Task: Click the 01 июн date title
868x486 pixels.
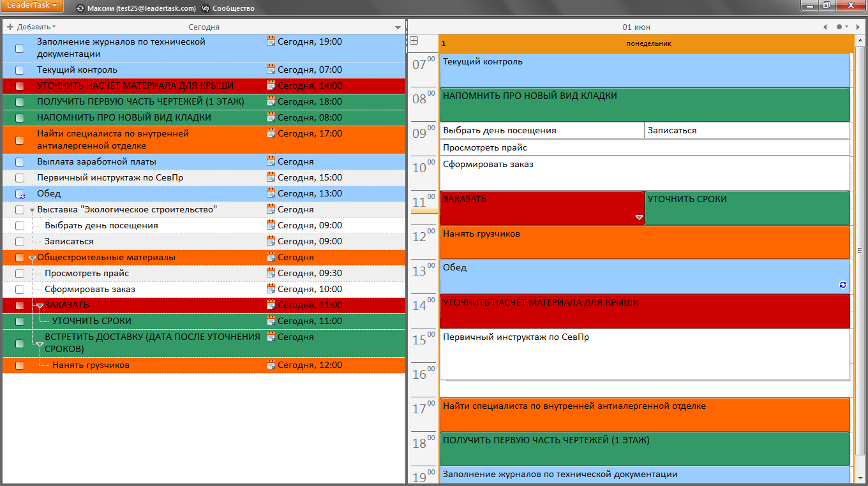Action: tap(636, 27)
